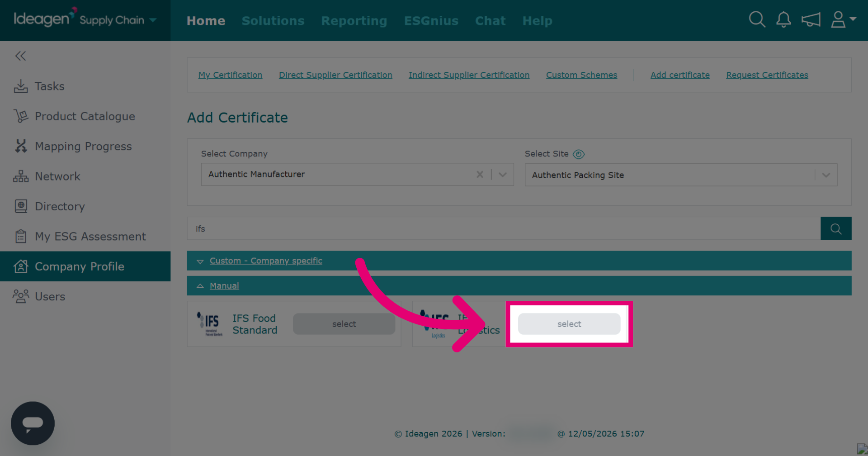This screenshot has height=456, width=868.
Task: Open Request Certificates link
Action: tap(767, 75)
